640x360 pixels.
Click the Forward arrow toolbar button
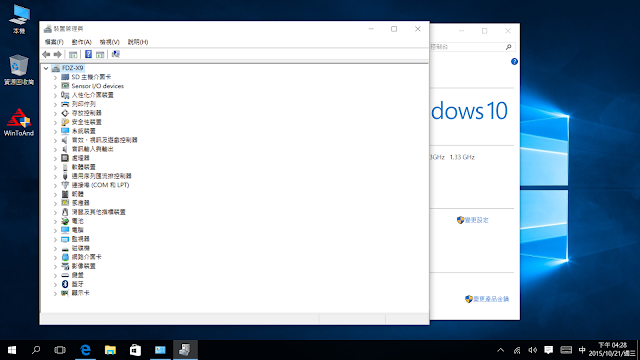(58, 54)
